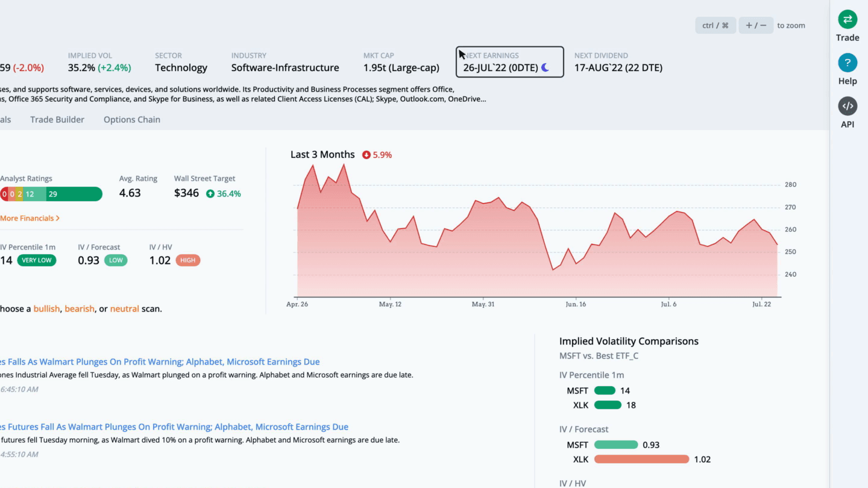Click the MSFT IV / Forecast green bar

click(x=616, y=445)
